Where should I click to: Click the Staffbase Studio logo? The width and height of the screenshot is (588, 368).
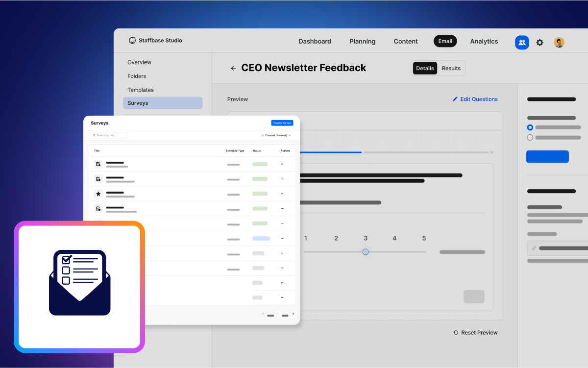155,41
